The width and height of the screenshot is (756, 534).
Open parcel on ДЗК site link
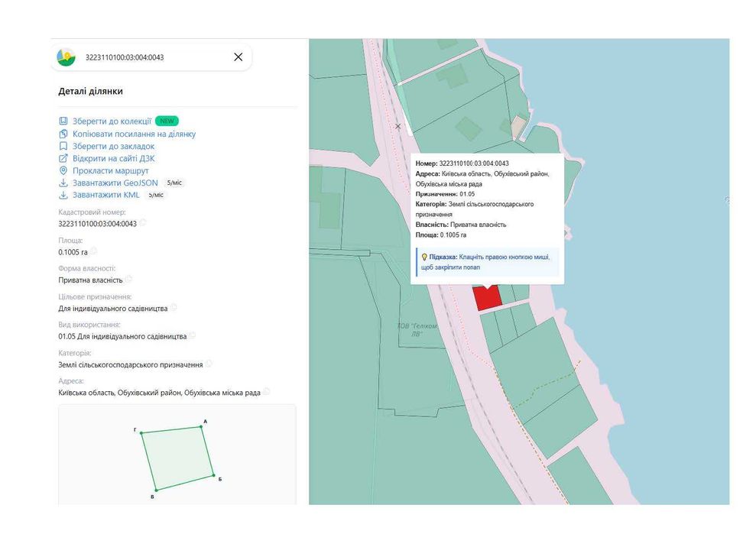(114, 158)
